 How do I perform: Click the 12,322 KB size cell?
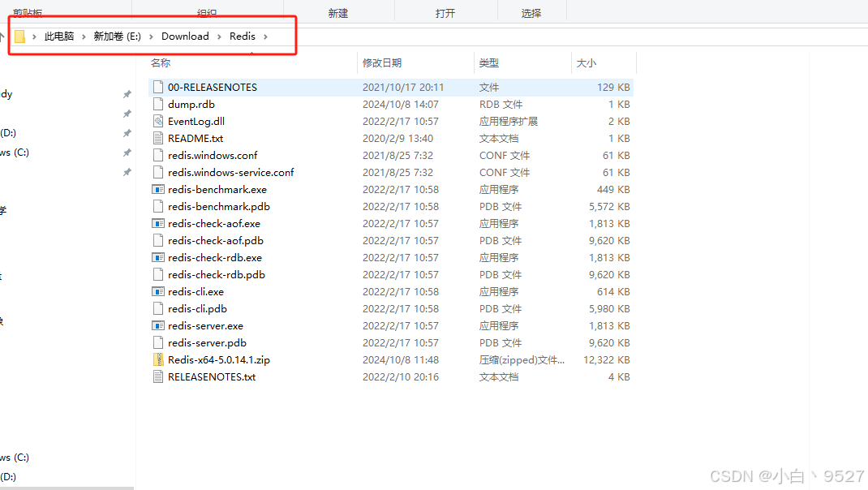point(607,360)
